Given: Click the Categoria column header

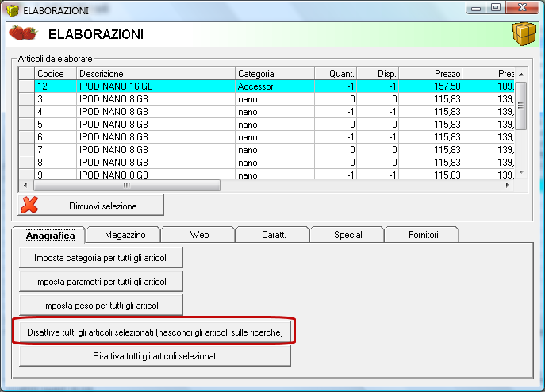Looking at the screenshot, I should tap(274, 74).
